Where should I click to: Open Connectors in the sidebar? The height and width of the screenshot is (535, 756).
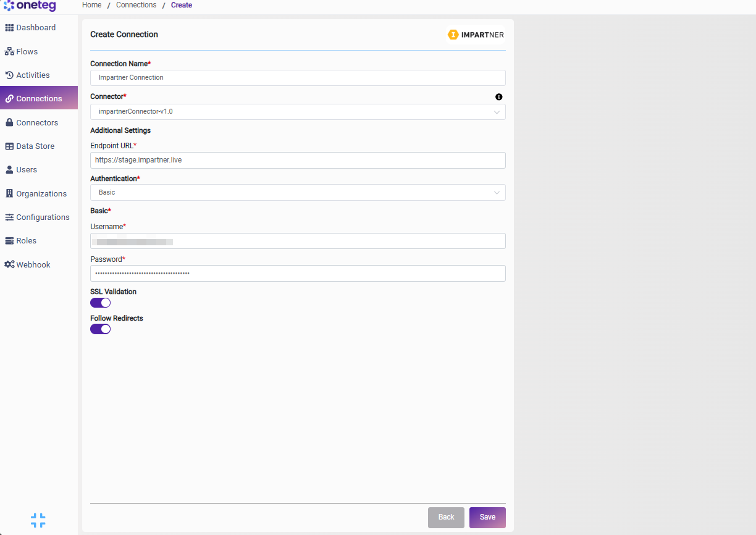[38, 122]
